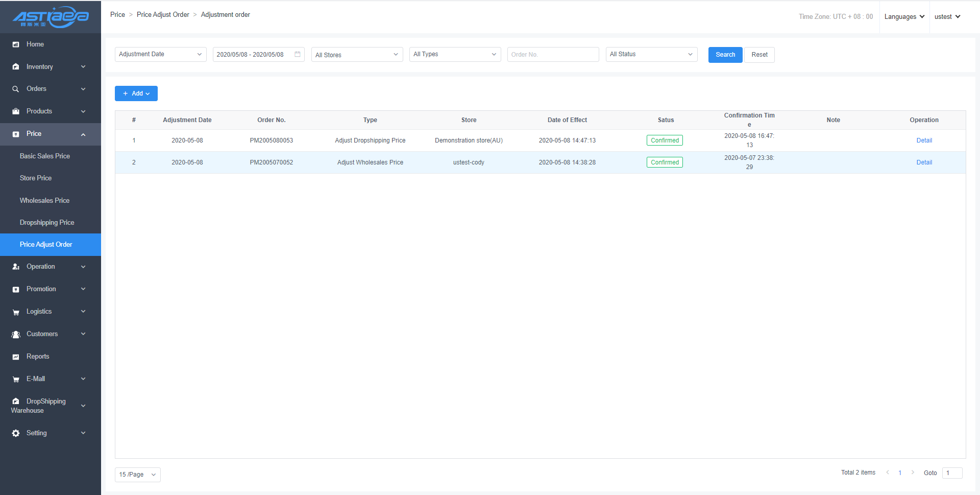Screen dimensions: 980x495
Task: Click the Inventory warehouse icon
Action: pyautogui.click(x=16, y=67)
